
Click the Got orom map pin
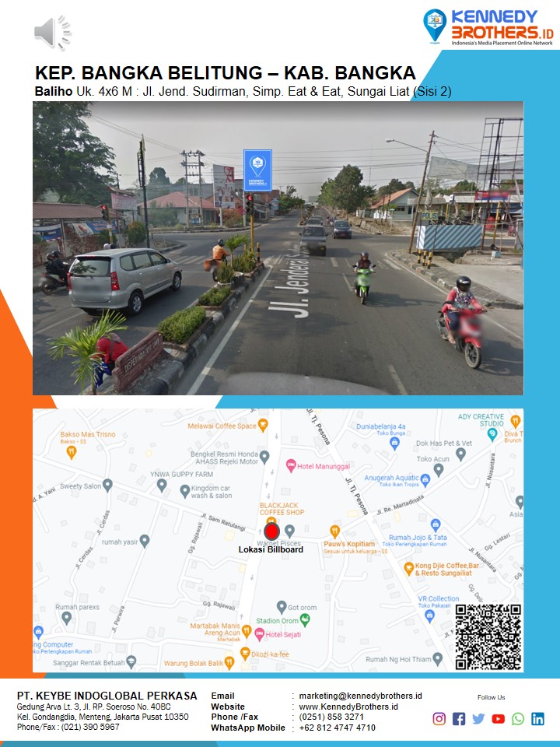click(282, 607)
